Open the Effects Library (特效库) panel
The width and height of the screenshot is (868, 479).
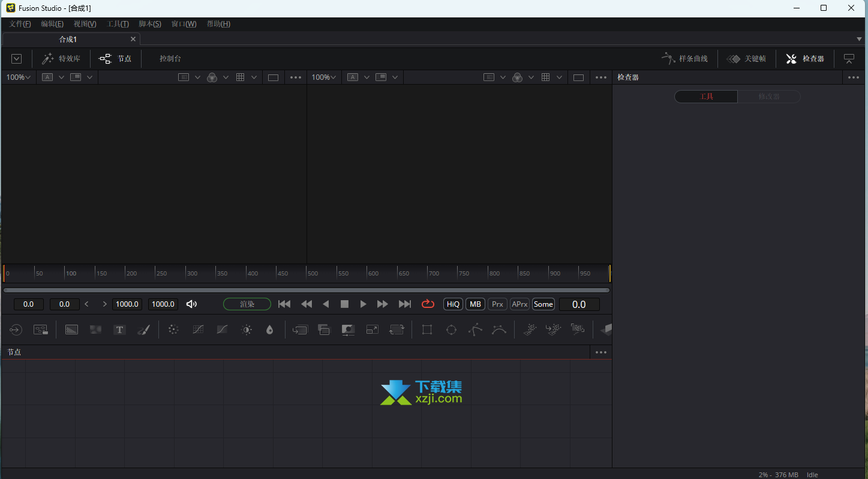coord(61,59)
